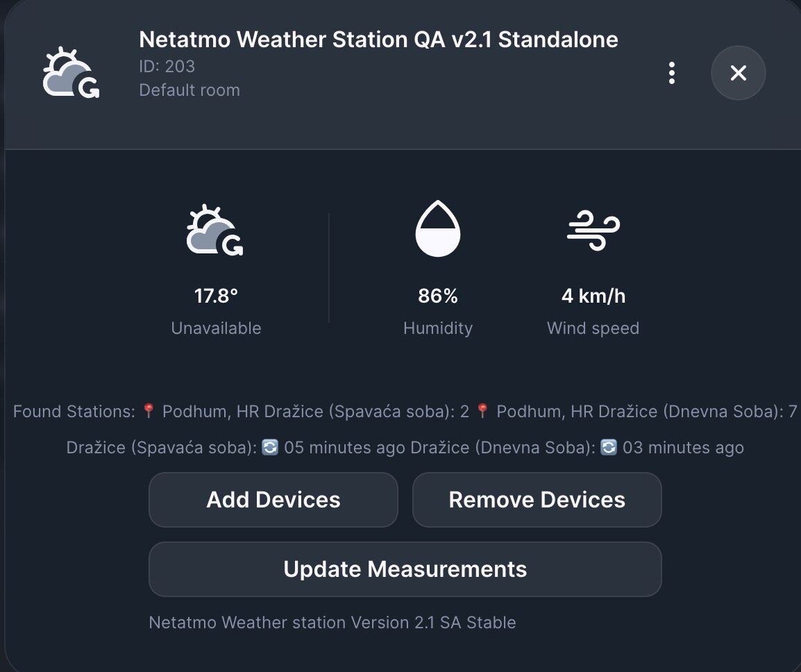Click the Spavaća soba refresh icon
Viewport: 801px width, 672px height.
[x=270, y=448]
